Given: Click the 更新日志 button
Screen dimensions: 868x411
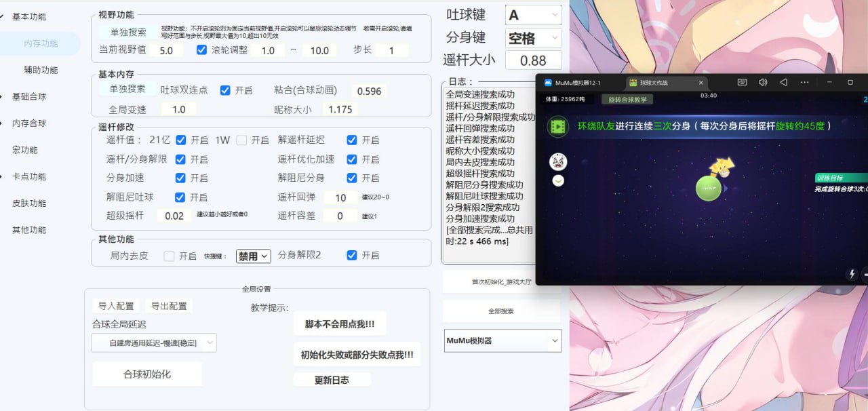Looking at the screenshot, I should tap(332, 380).
